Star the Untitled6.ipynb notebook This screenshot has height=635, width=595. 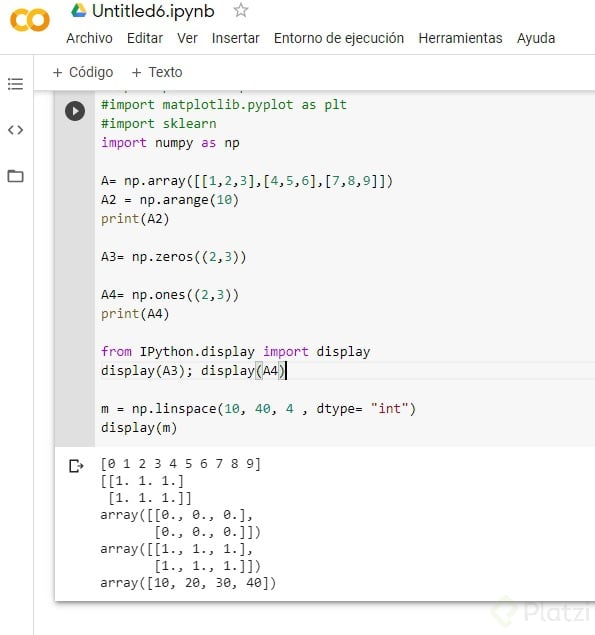pyautogui.click(x=241, y=10)
